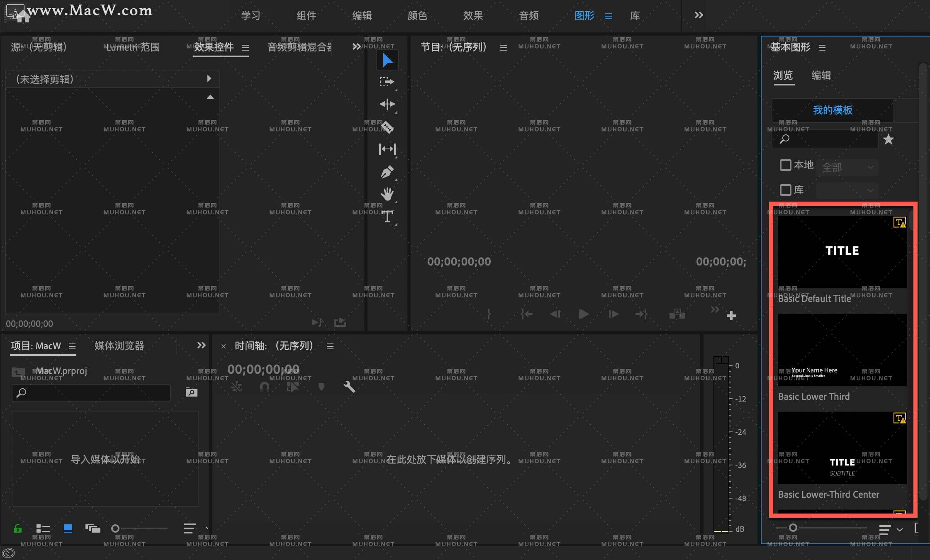Switch to 编辑 tab in Essential Graphics
The image size is (930, 560).
(819, 74)
